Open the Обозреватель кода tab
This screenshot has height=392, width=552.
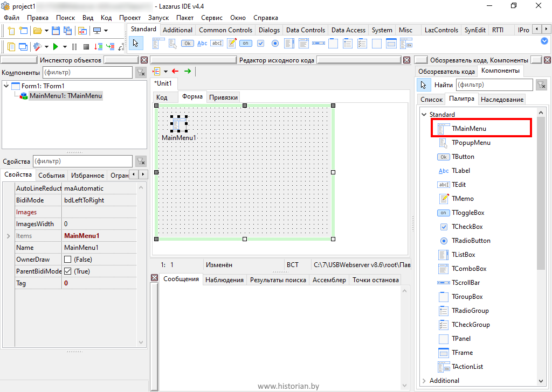tap(446, 72)
